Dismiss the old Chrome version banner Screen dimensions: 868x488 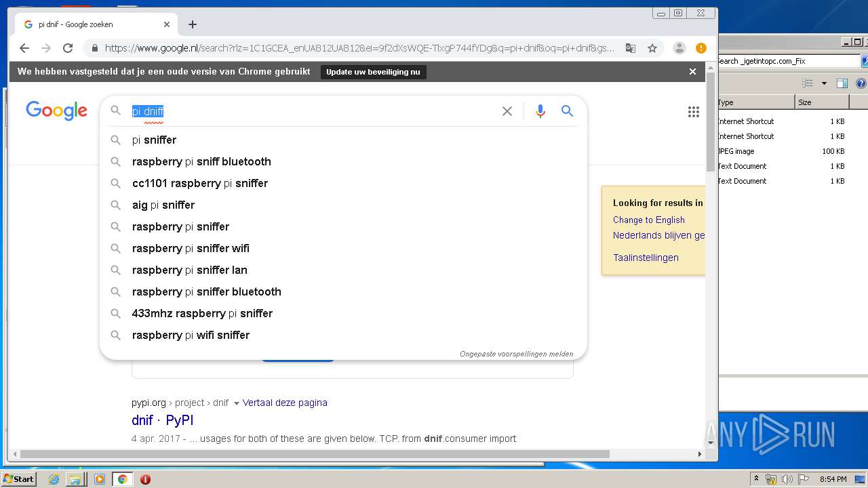pos(692,71)
